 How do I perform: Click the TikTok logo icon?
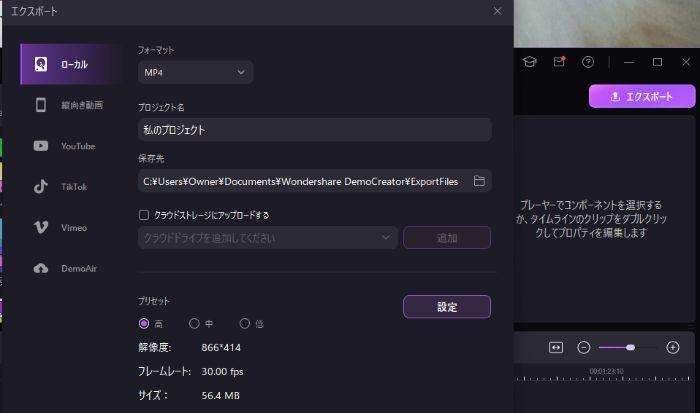click(41, 187)
